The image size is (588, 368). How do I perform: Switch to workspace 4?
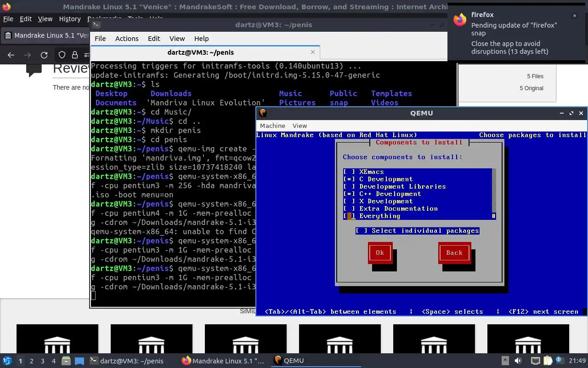coord(54,361)
